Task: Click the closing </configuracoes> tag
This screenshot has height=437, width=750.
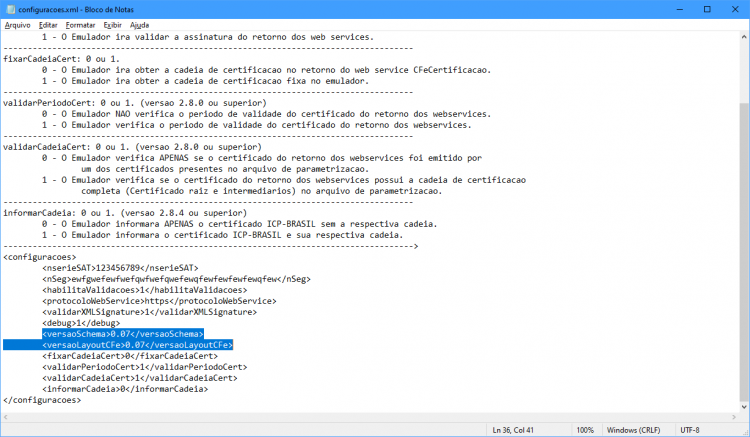Action: coord(42,400)
